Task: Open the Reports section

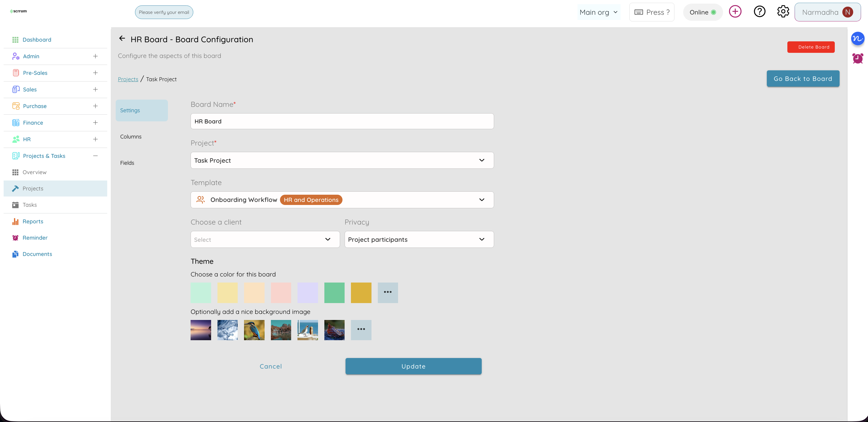Action: 32,221
